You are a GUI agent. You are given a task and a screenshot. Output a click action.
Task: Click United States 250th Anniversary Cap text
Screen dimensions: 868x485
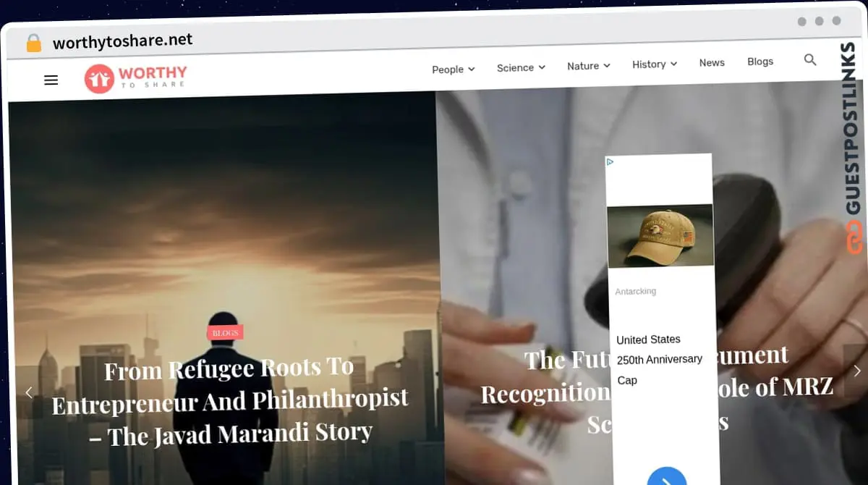[x=659, y=360]
